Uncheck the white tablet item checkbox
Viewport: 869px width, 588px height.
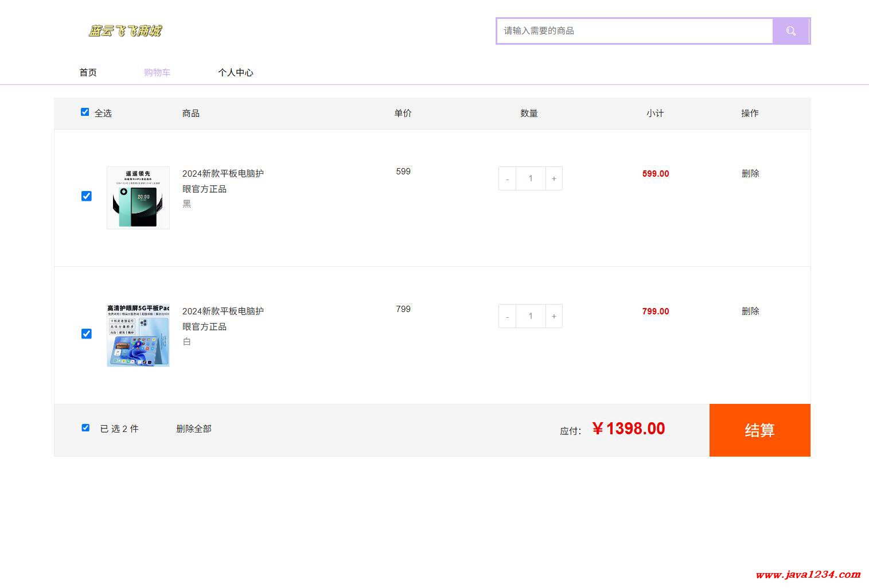point(87,334)
